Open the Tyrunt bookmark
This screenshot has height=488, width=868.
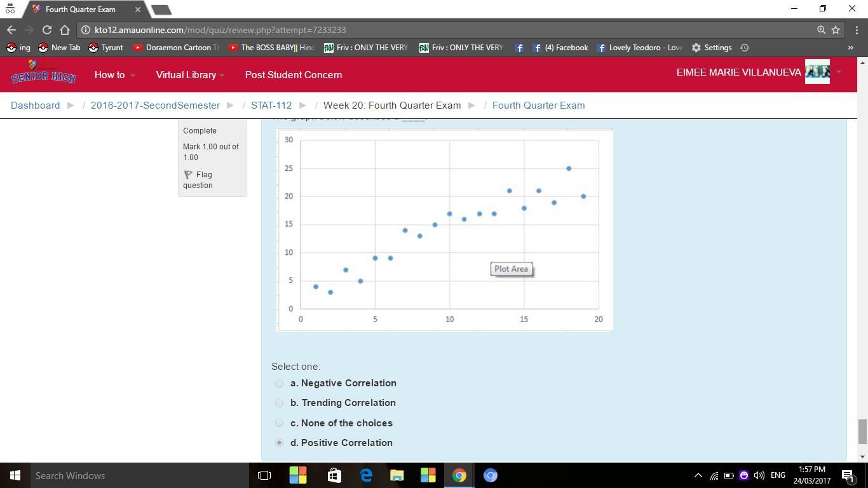105,48
